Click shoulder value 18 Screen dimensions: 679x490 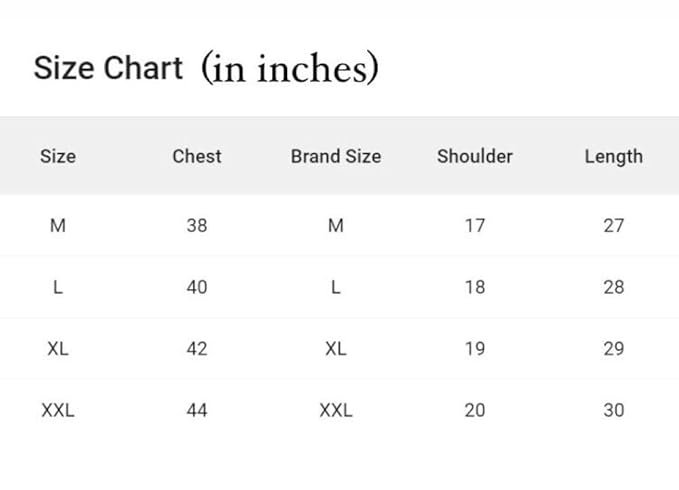475,287
